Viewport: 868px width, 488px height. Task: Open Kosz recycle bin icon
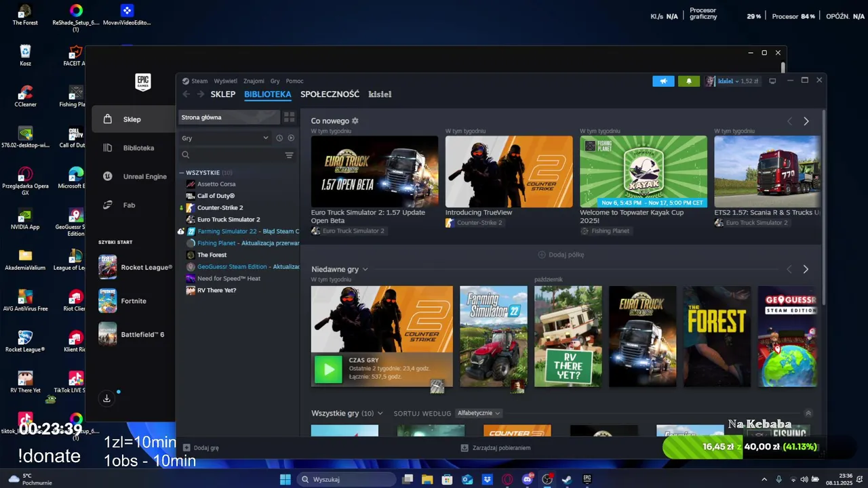25,56
